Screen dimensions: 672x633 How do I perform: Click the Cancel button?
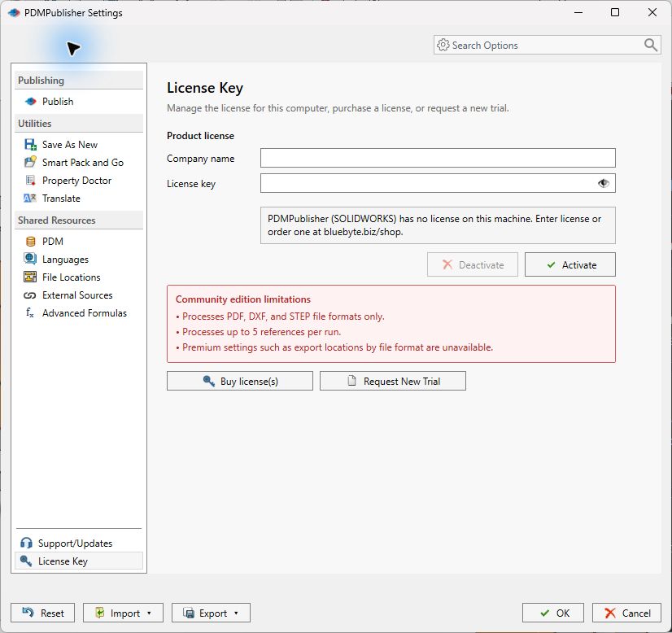coord(626,613)
